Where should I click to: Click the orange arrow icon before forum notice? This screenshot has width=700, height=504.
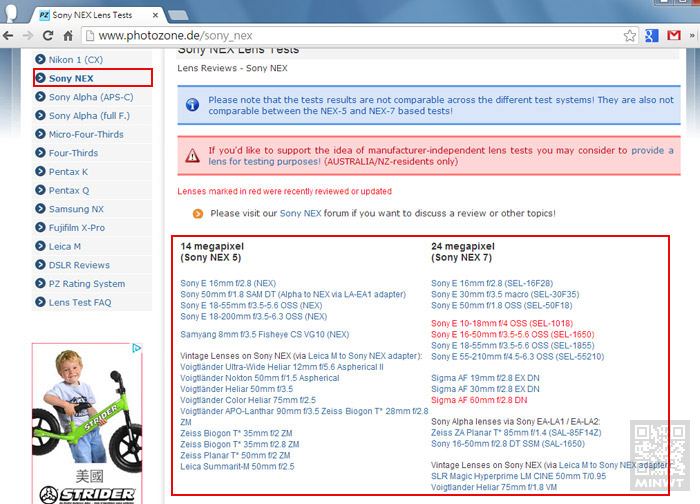click(198, 214)
